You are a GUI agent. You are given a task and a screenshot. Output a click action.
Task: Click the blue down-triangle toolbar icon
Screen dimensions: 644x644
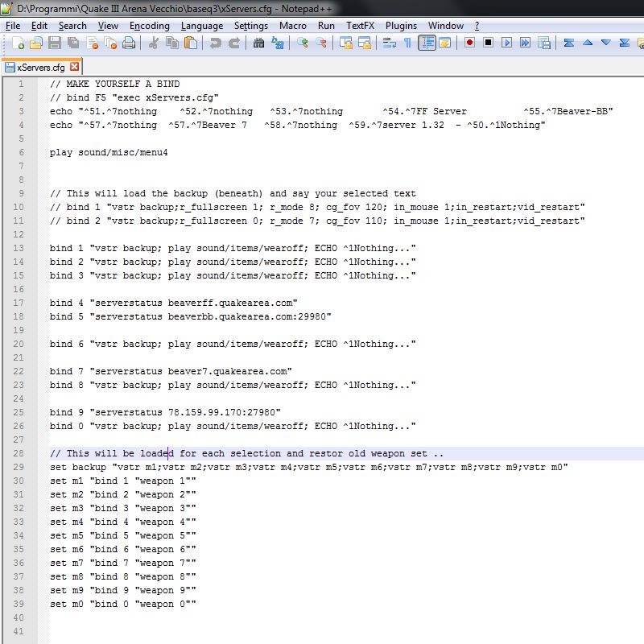[x=606, y=43]
